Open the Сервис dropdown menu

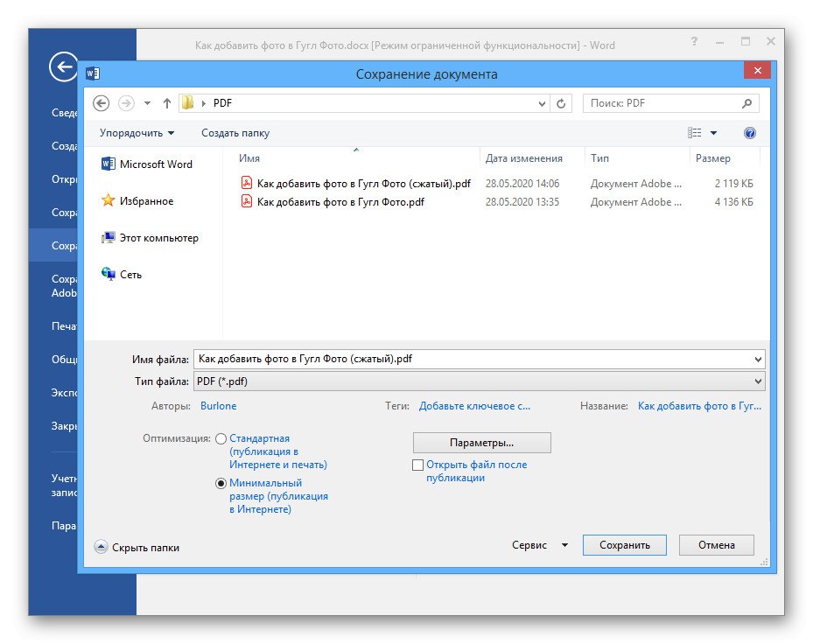(540, 545)
